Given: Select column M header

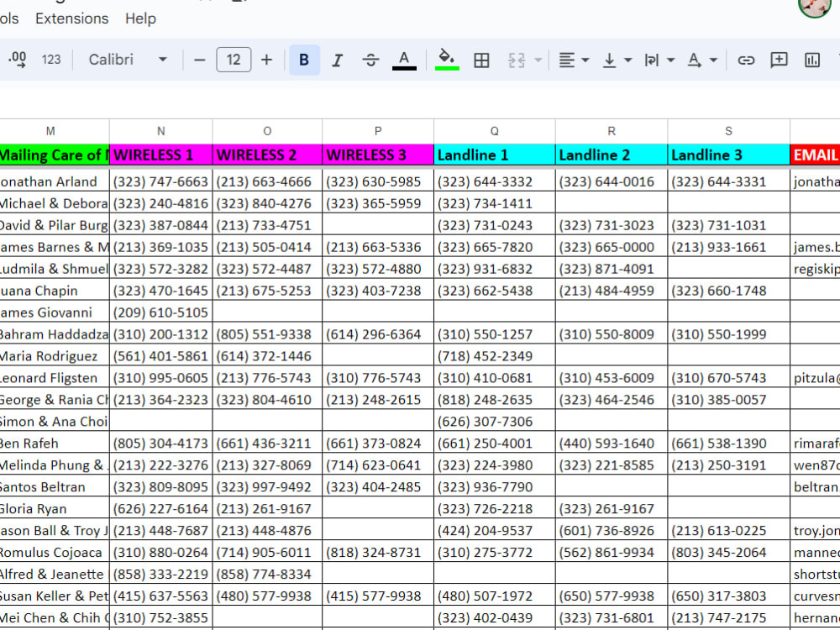Looking at the screenshot, I should pos(50,131).
